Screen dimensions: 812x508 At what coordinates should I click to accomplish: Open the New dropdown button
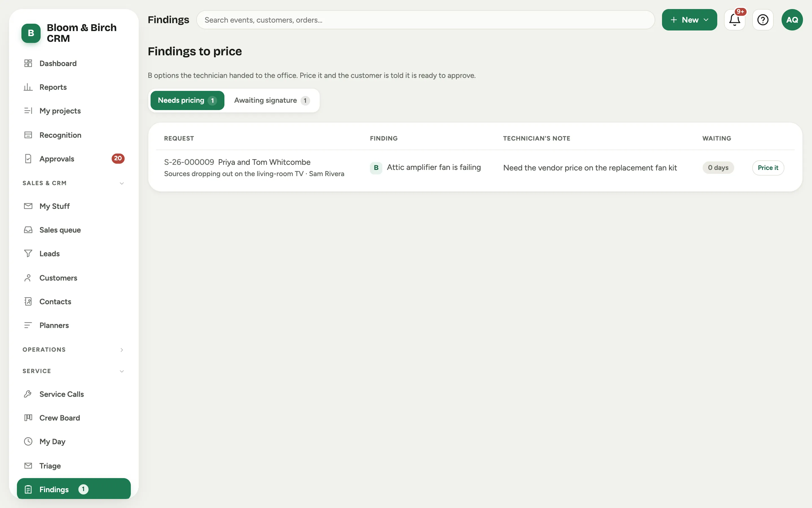click(x=689, y=20)
